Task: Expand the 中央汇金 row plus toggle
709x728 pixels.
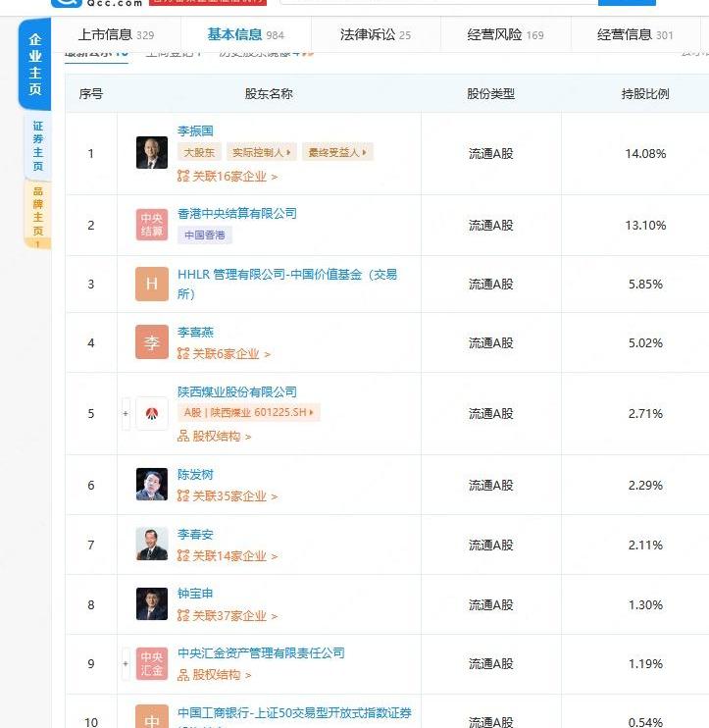Action: (125, 664)
